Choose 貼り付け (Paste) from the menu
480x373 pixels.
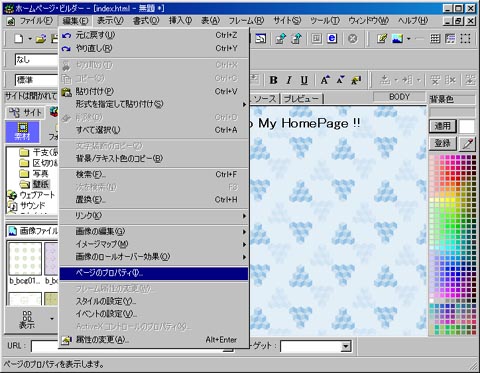coord(154,91)
